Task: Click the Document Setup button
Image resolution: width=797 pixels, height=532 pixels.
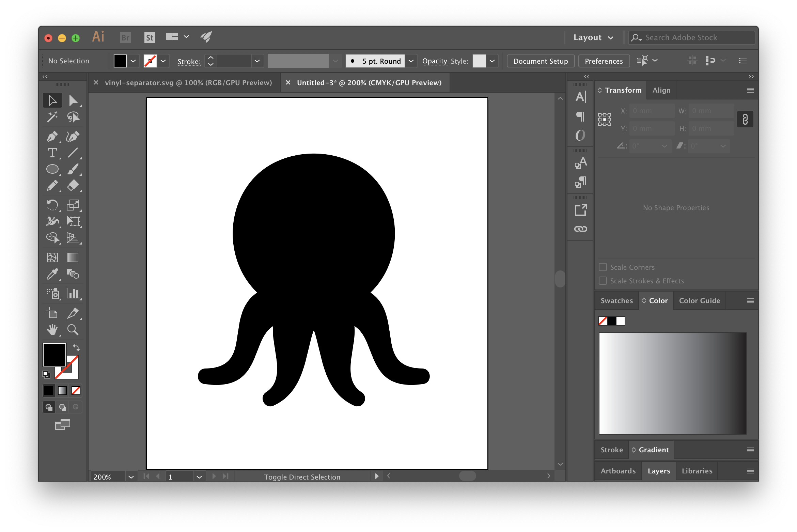Action: pos(541,61)
